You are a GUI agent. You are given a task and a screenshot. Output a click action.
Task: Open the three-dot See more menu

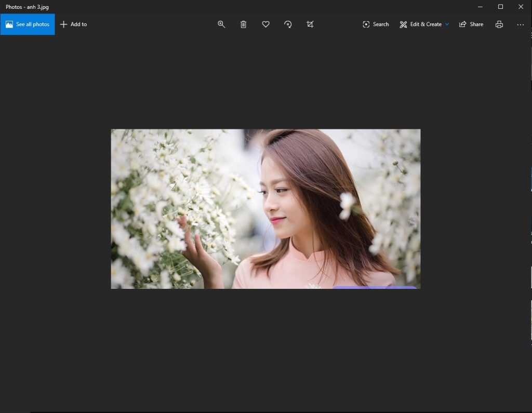click(521, 24)
